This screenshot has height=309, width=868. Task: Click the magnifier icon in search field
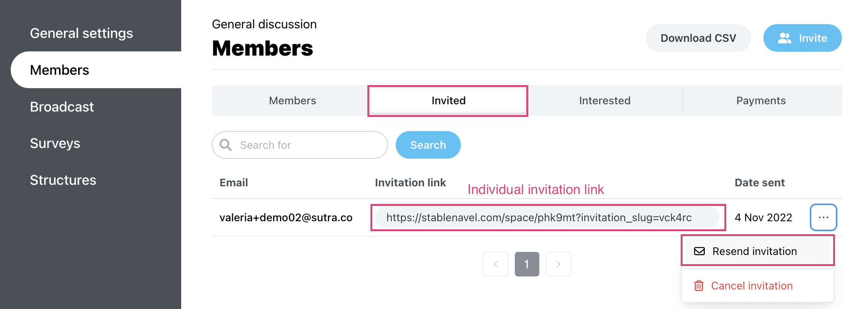point(226,145)
